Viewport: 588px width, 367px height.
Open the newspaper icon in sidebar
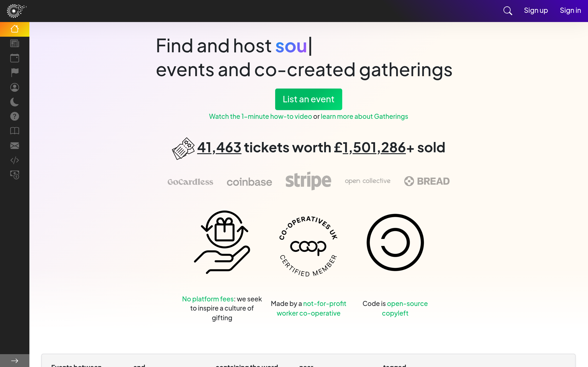[14, 43]
